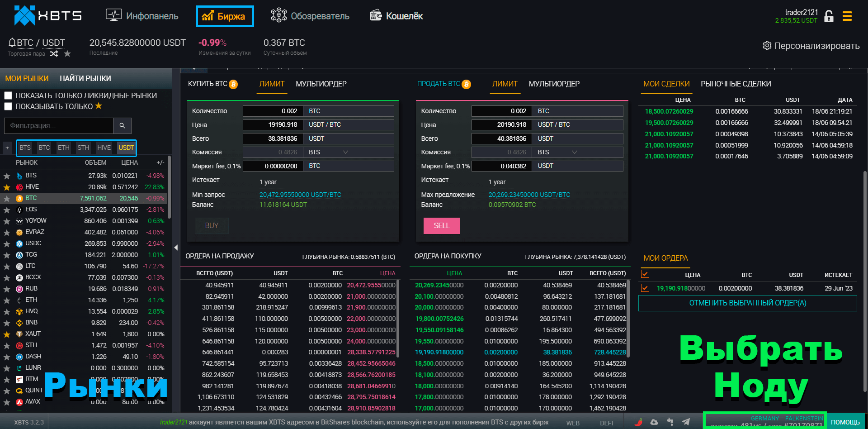Click the cloud download icon
This screenshot has height=429, width=868.
pos(654,422)
